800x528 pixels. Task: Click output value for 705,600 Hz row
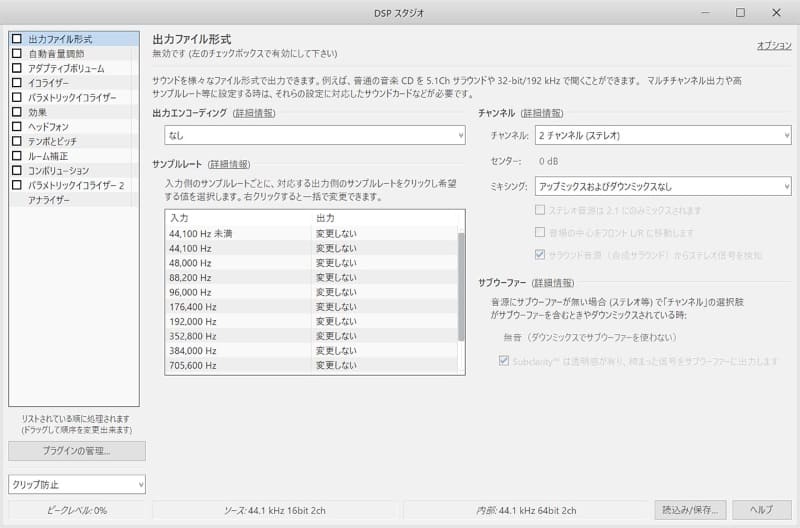336,365
